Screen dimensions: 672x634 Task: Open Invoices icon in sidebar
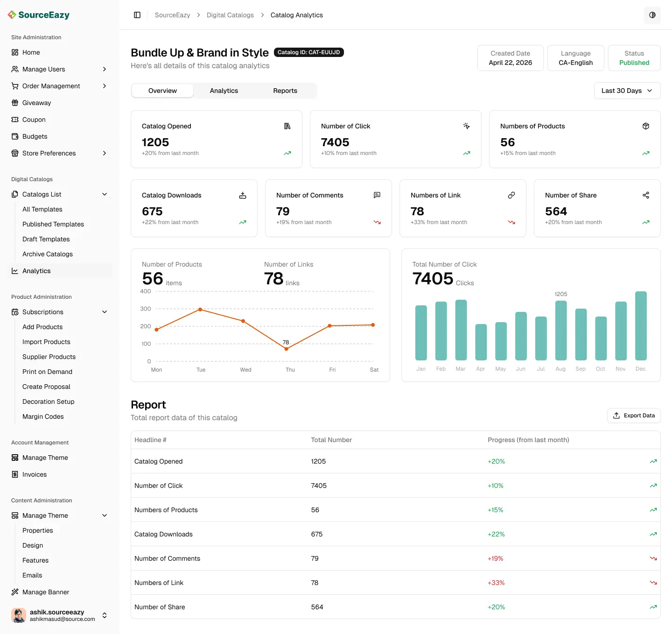(x=15, y=474)
